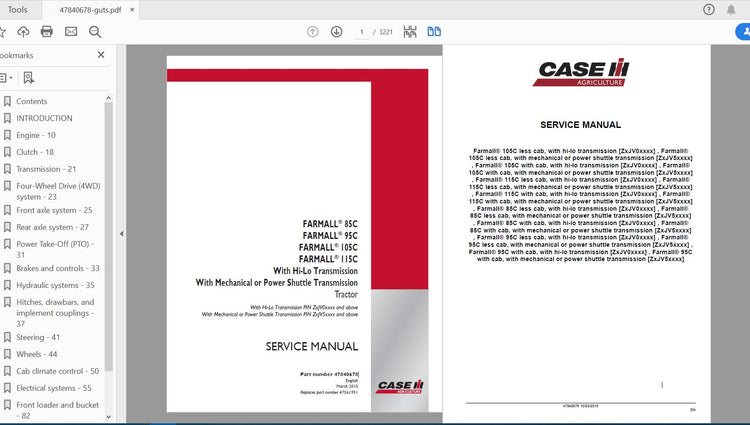Image resolution: width=750 pixels, height=425 pixels.
Task: Open the bookmark options dropdown menu
Action: pyautogui.click(x=6, y=77)
